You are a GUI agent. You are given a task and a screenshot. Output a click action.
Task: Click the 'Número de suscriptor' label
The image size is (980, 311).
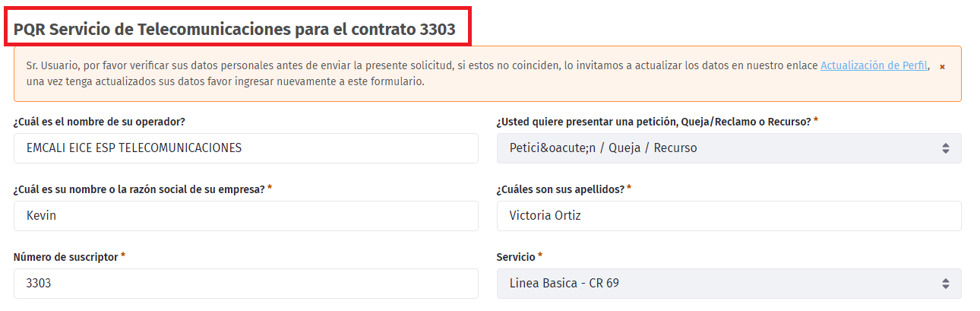point(65,257)
